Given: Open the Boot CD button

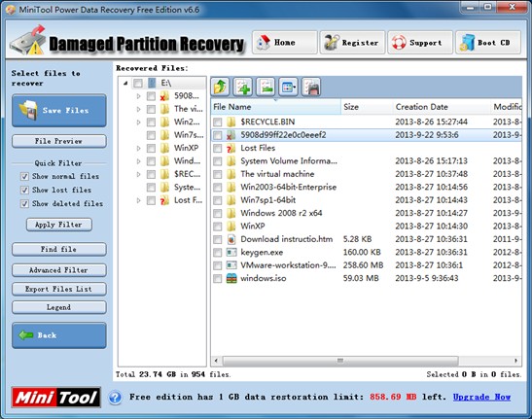Looking at the screenshot, I should pyautogui.click(x=488, y=43).
